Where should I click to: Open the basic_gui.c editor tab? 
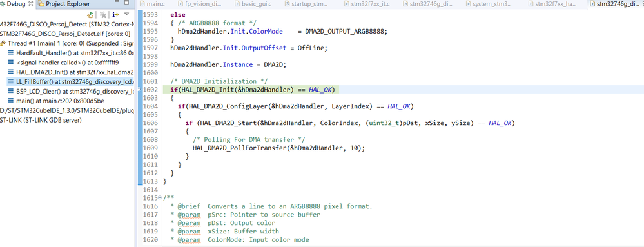tap(253, 4)
